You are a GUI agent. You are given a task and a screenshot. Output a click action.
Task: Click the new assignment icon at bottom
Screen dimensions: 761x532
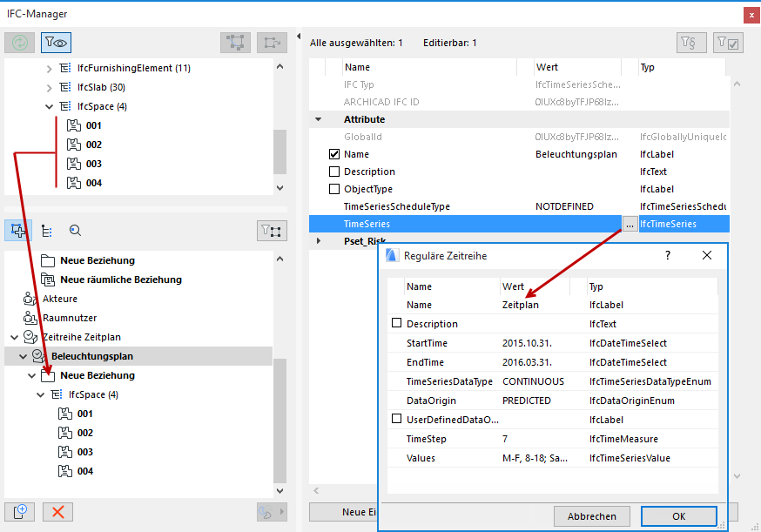coord(19,512)
